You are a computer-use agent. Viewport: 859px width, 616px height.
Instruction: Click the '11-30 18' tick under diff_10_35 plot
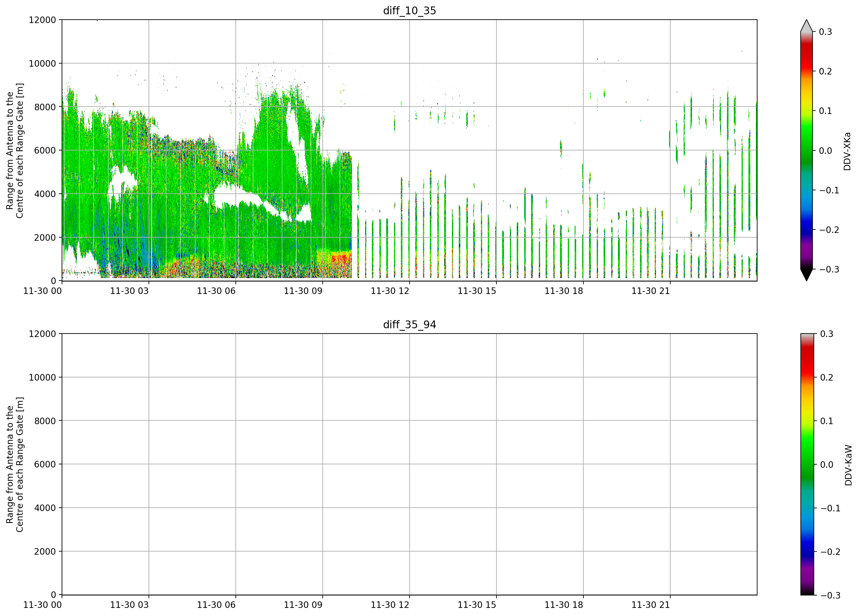[x=563, y=291]
